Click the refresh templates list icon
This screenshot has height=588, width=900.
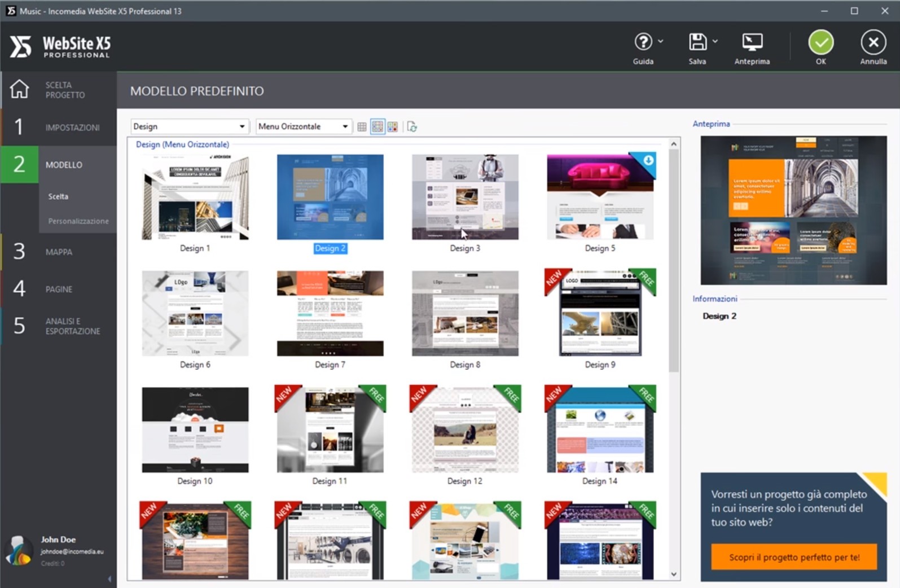[412, 127]
